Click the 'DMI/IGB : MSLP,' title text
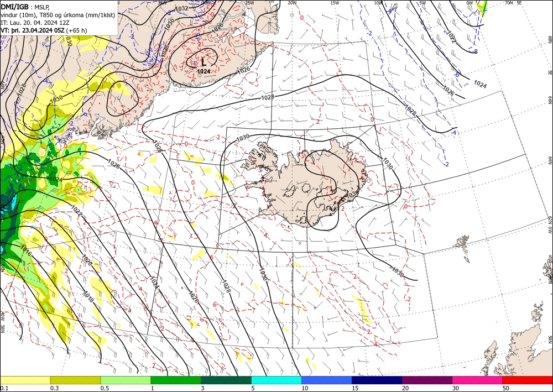This screenshot has height=392, width=553. pyautogui.click(x=26, y=6)
